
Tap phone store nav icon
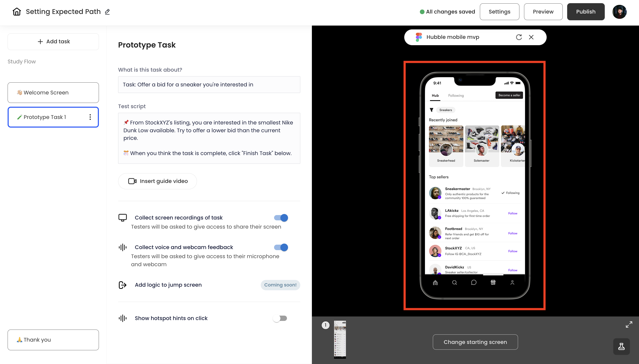tap(493, 282)
